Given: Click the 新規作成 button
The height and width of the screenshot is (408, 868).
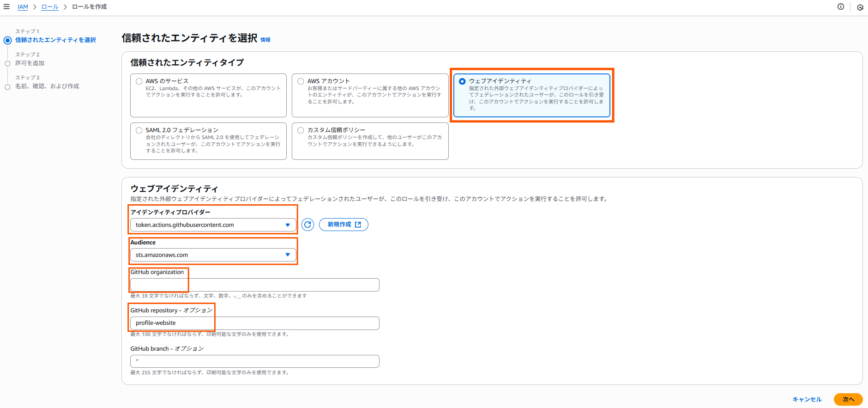Looking at the screenshot, I should point(344,225).
